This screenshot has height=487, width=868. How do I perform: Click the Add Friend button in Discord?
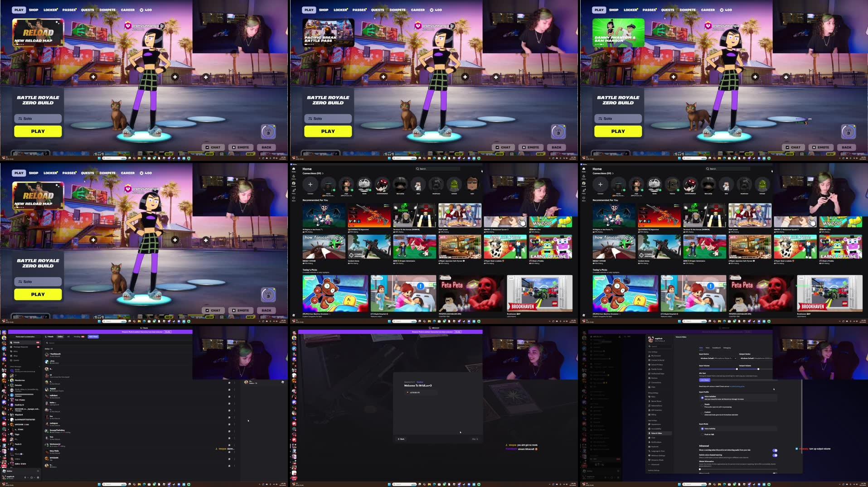point(93,337)
